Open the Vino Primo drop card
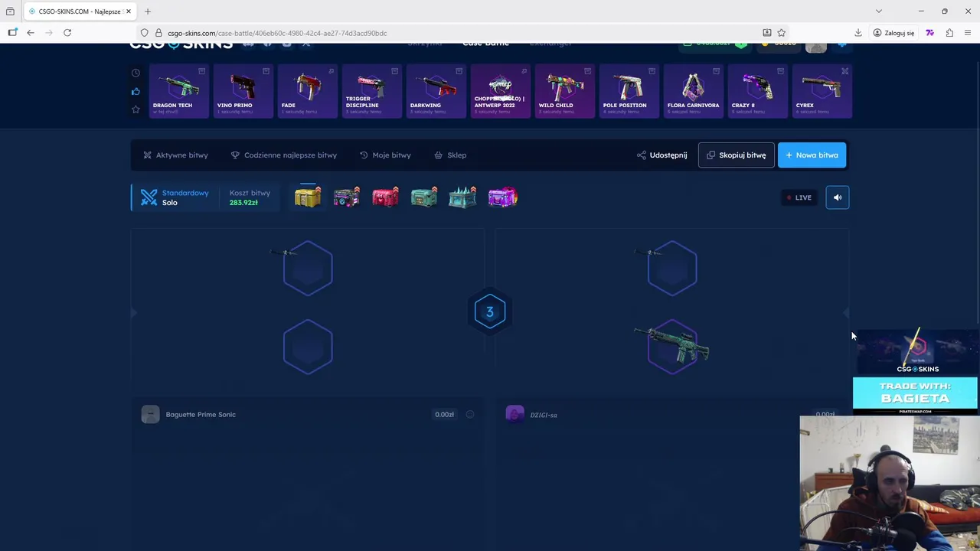The image size is (980, 551). point(243,91)
